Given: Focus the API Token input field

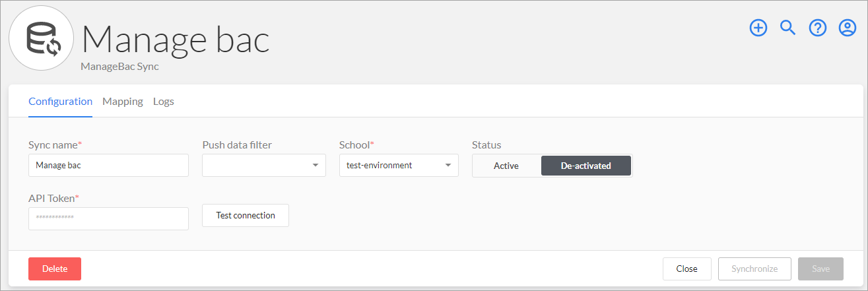Looking at the screenshot, I should [108, 218].
